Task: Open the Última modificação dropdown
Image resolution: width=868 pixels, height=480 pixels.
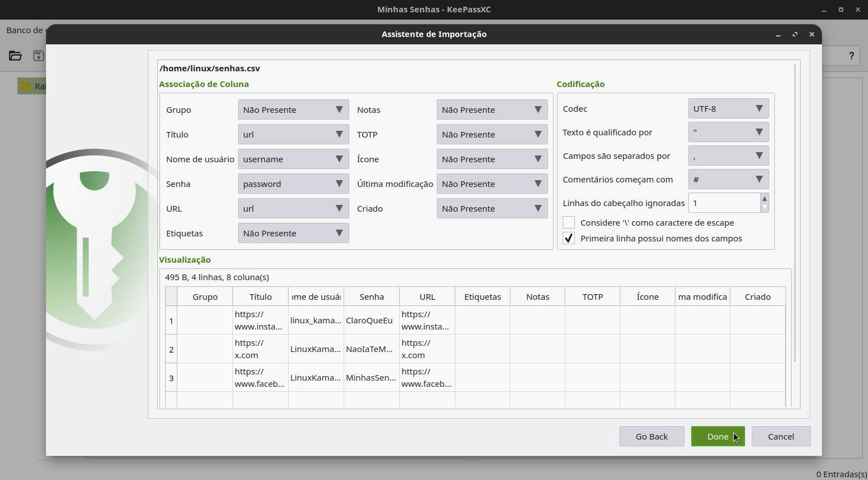Action: [x=492, y=184]
